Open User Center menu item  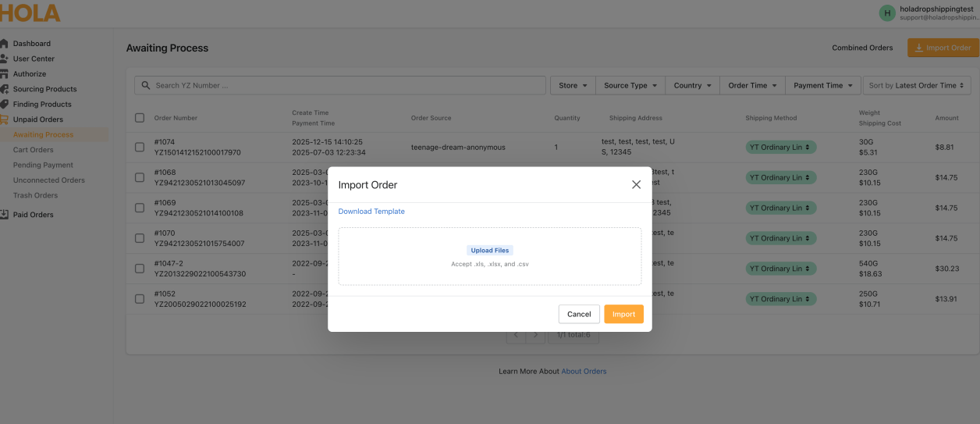click(x=34, y=59)
